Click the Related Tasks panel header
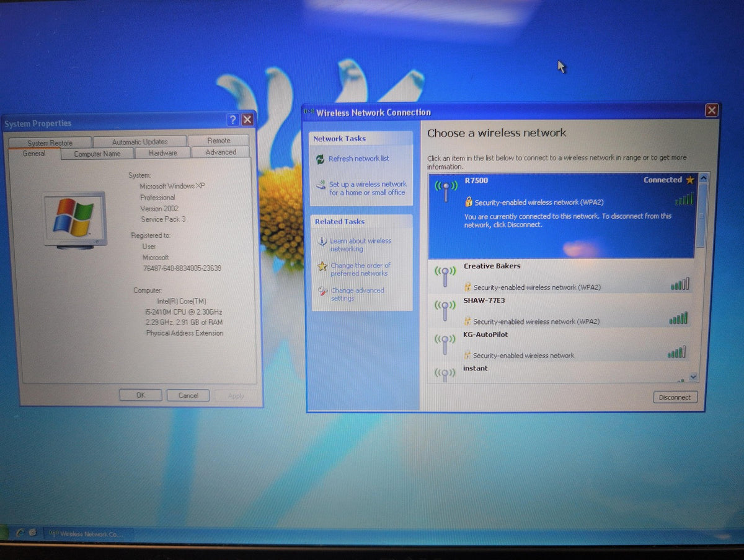 point(362,222)
